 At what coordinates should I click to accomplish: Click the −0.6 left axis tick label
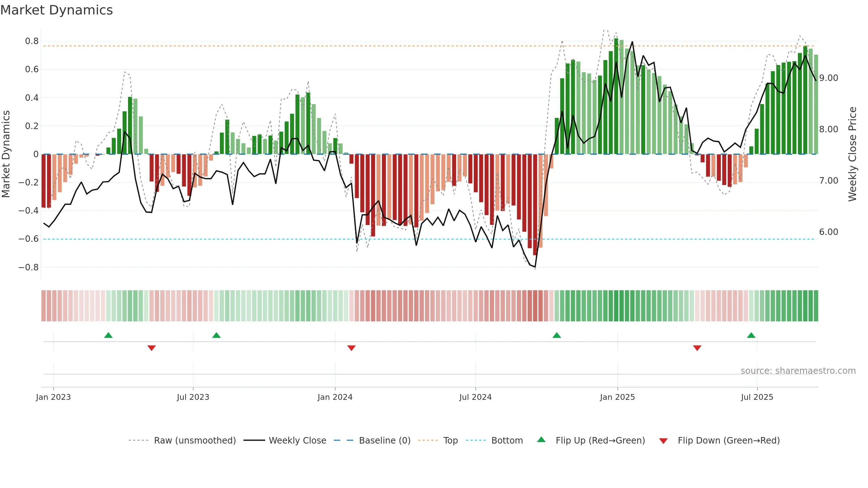(x=29, y=239)
